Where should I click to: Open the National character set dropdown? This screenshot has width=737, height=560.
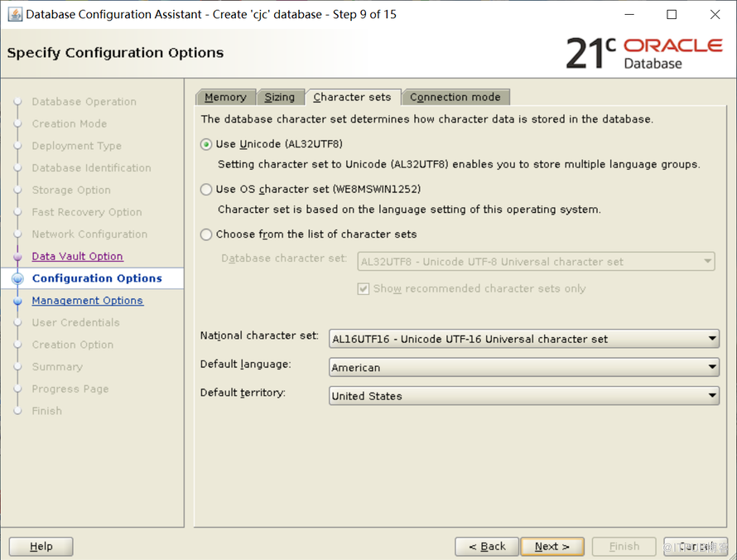click(524, 339)
